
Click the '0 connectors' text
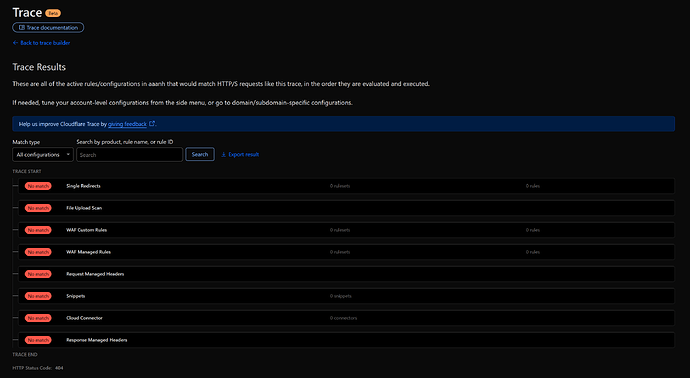tap(343, 318)
